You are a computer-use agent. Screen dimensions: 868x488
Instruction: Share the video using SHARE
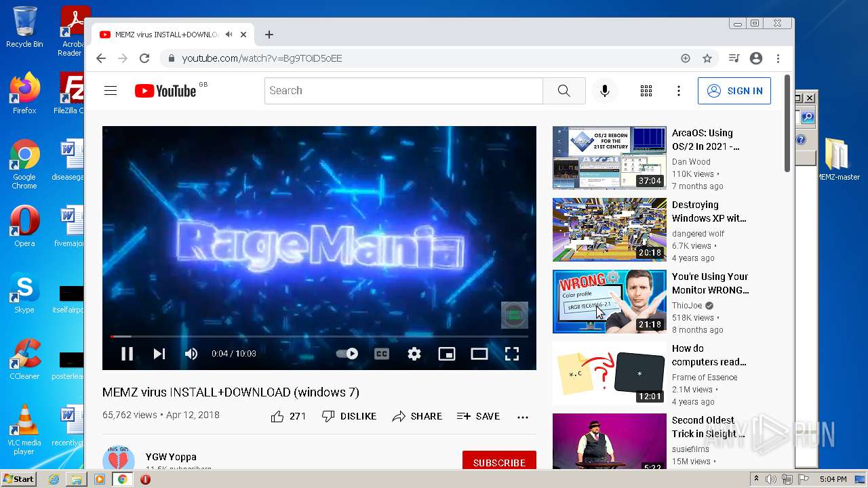[417, 416]
